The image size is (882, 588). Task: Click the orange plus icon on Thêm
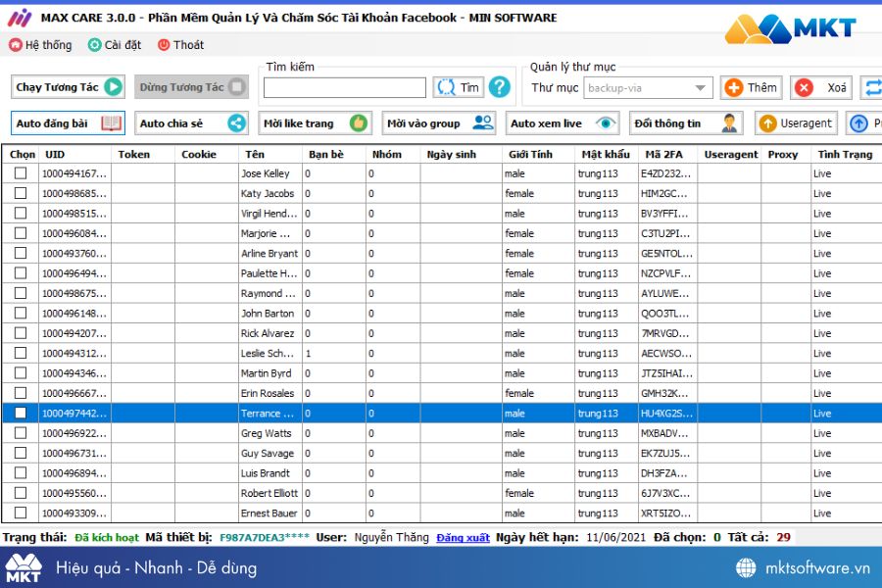click(733, 88)
